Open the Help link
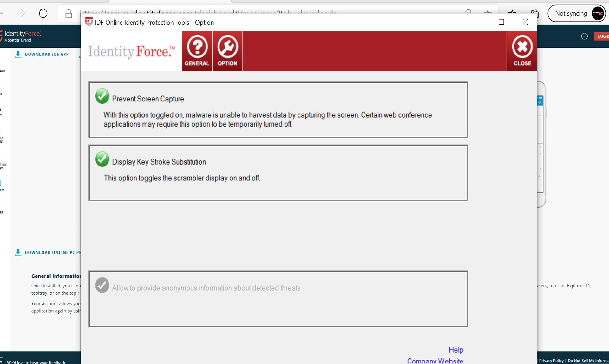Image resolution: width=609 pixels, height=364 pixels. point(456,350)
